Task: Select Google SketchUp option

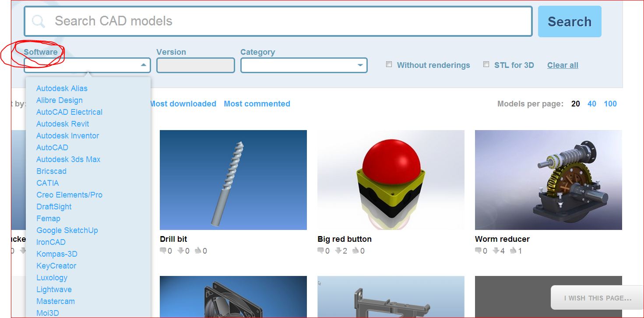Action: tap(67, 230)
